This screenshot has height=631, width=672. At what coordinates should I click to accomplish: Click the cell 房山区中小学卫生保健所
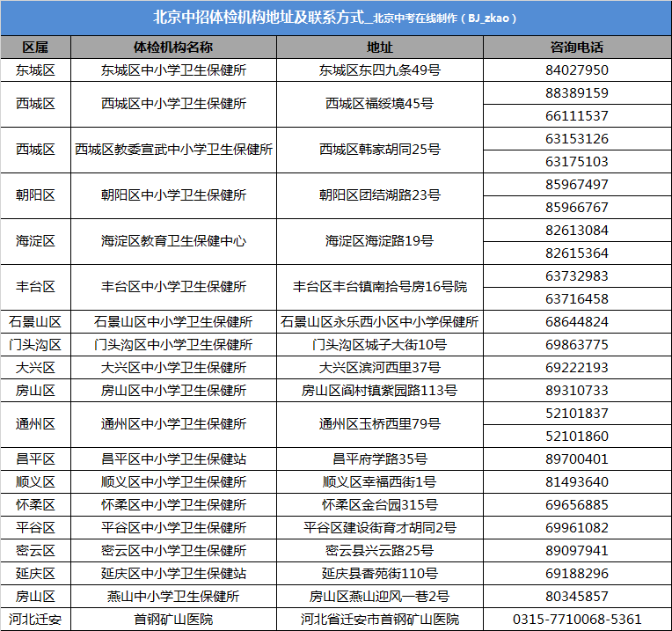[173, 391]
